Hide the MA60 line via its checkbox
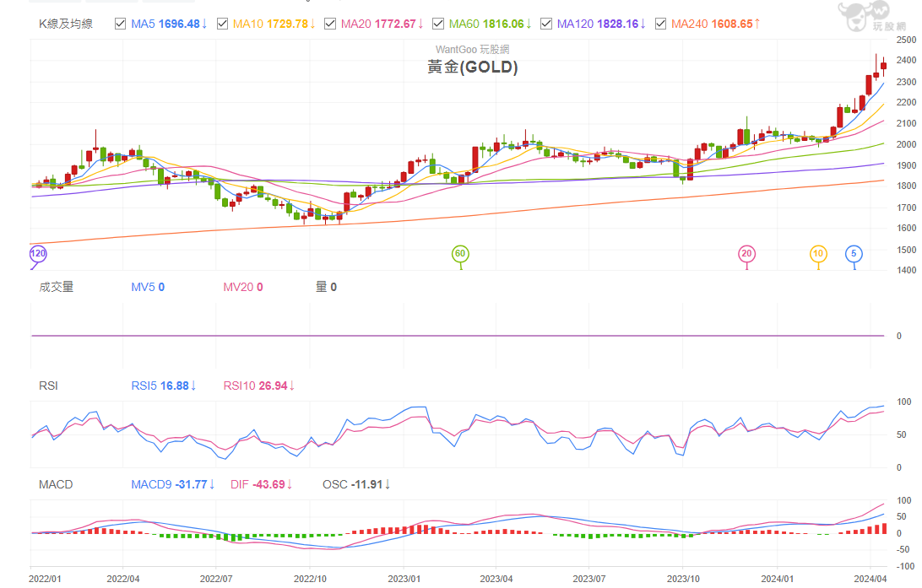 (438, 24)
